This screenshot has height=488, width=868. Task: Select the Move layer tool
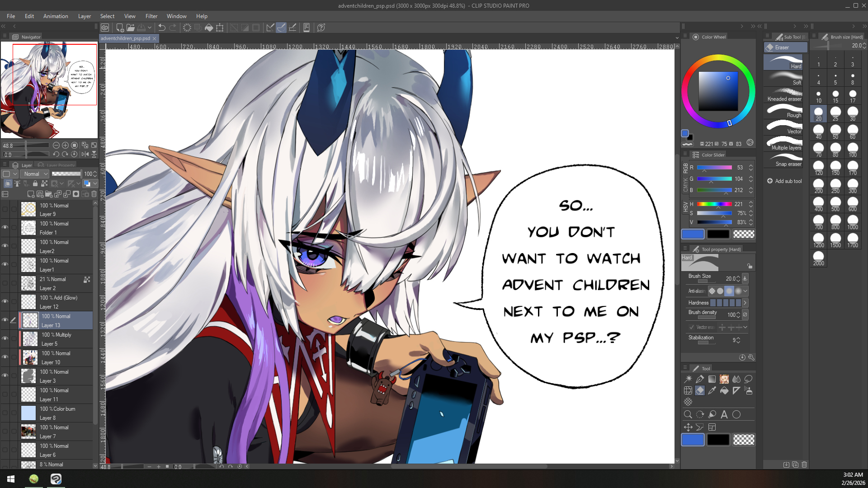click(x=688, y=427)
